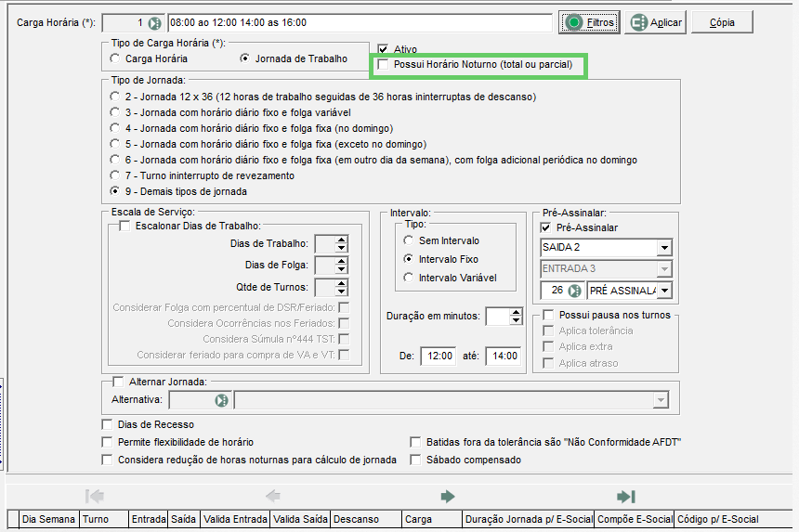799x532 pixels.
Task: Enable Possui Horário Noturno checkbox
Action: [x=383, y=65]
